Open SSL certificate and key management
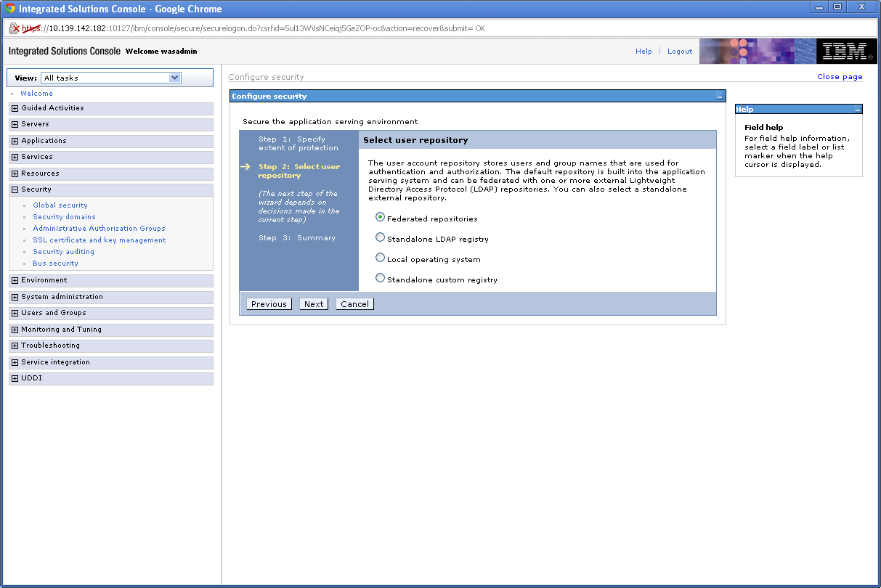 [x=100, y=240]
